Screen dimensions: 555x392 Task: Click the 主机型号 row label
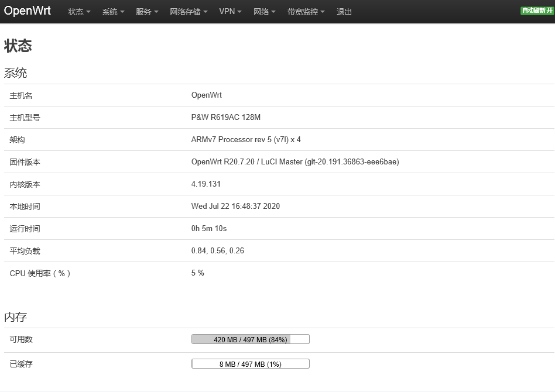(x=25, y=118)
